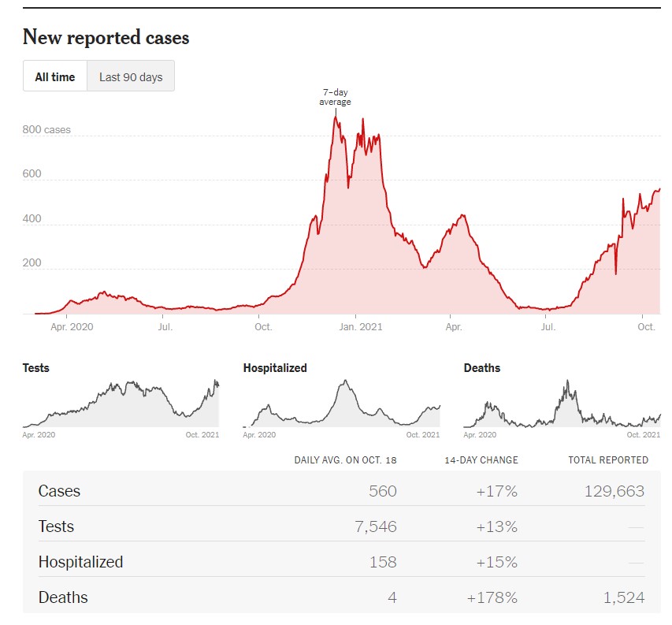Viewport: 672px width, 625px height.
Task: Click the Cases row label
Action: click(60, 491)
